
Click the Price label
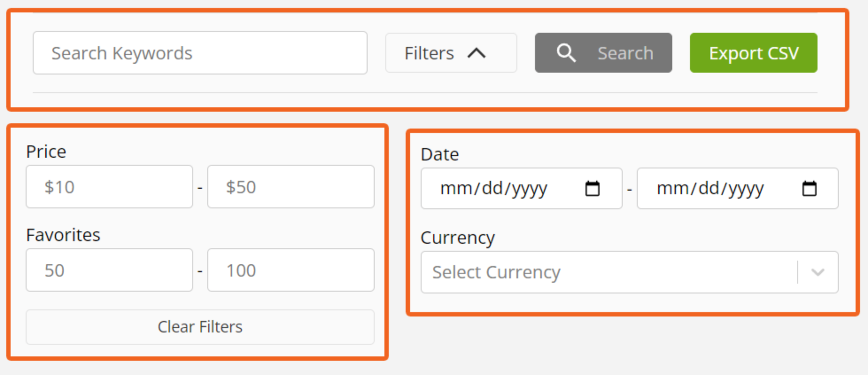(x=46, y=152)
